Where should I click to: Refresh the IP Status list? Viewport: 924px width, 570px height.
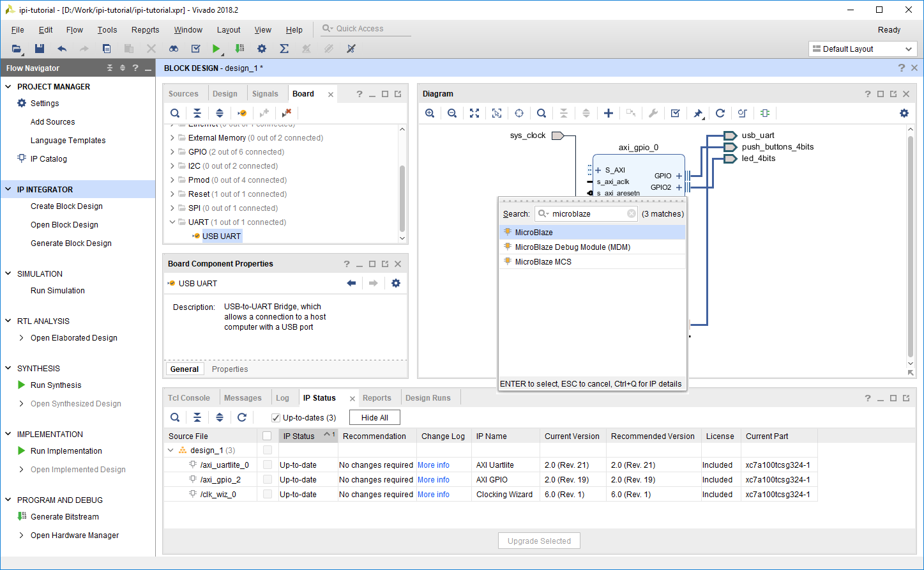coord(242,417)
